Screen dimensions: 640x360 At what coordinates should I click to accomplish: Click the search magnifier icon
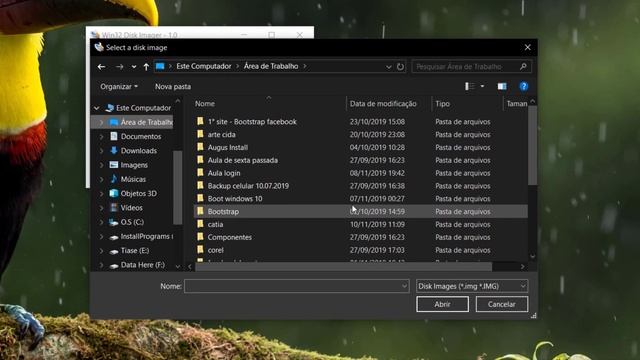[x=523, y=67]
